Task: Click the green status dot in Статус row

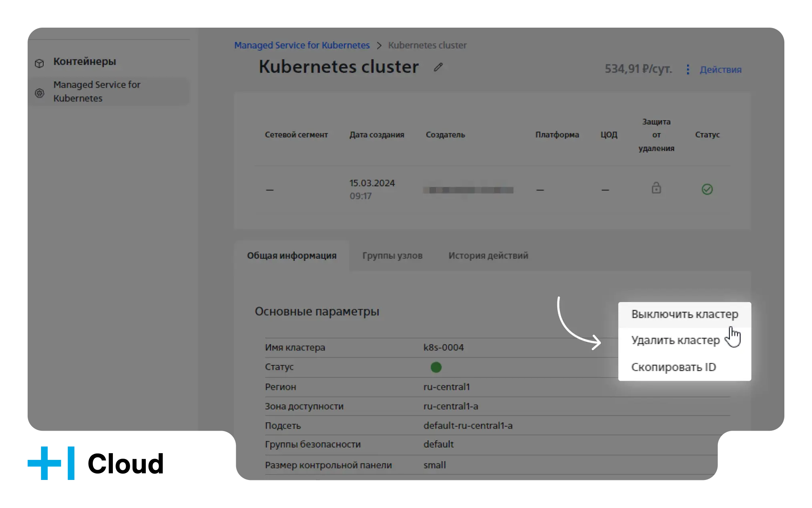Action: pyautogui.click(x=436, y=367)
